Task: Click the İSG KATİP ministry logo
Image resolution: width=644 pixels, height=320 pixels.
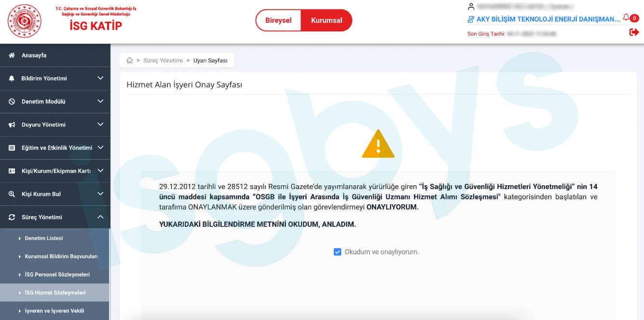Action: click(x=25, y=21)
